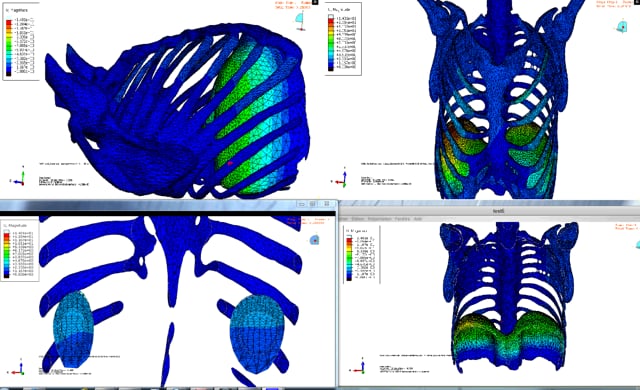Click the test6 window title bar
The width and height of the screenshot is (640, 390).
(x=490, y=211)
